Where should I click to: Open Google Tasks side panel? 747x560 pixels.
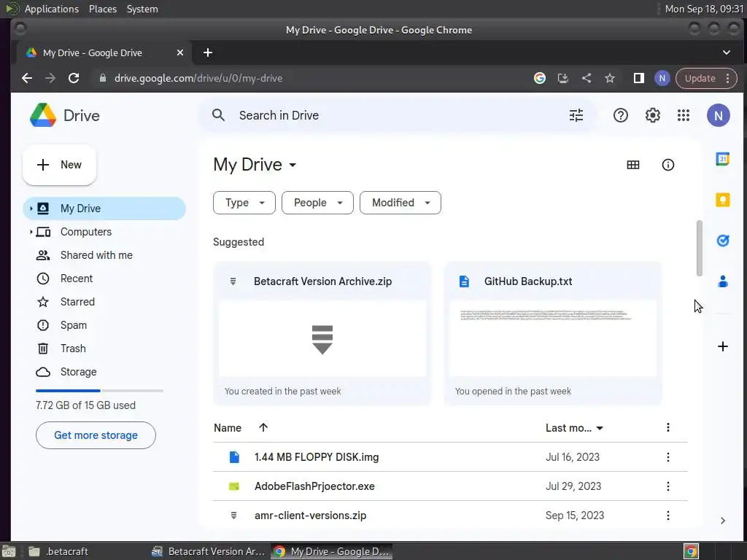pyautogui.click(x=722, y=241)
